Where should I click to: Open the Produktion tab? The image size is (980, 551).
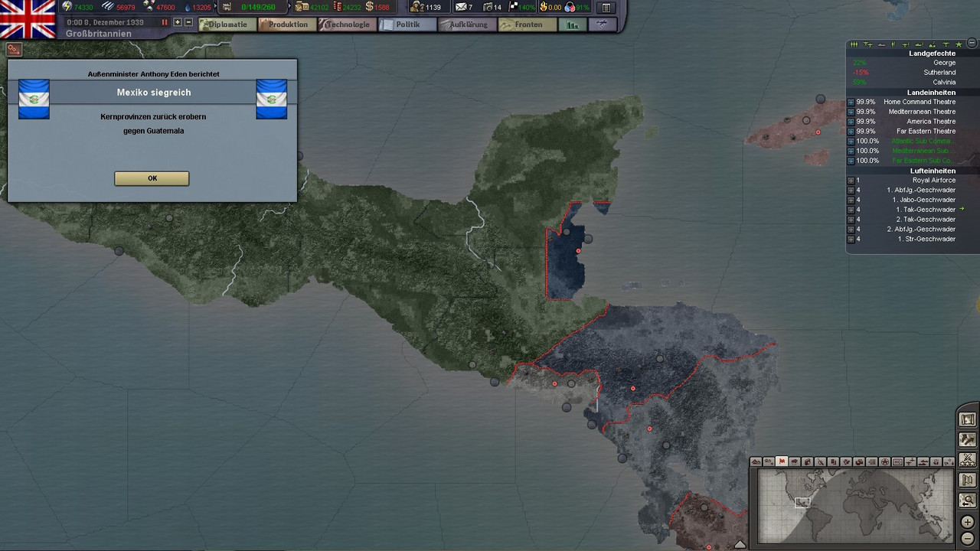pos(287,24)
